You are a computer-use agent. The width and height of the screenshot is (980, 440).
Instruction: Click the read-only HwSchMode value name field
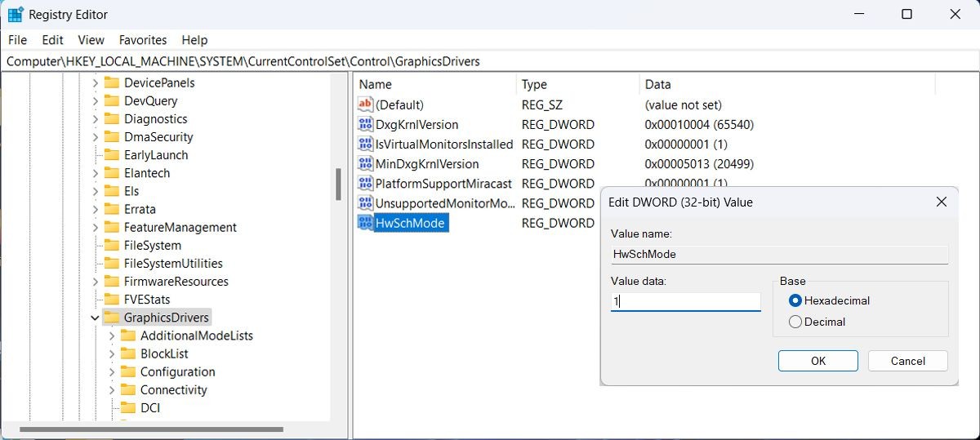779,254
